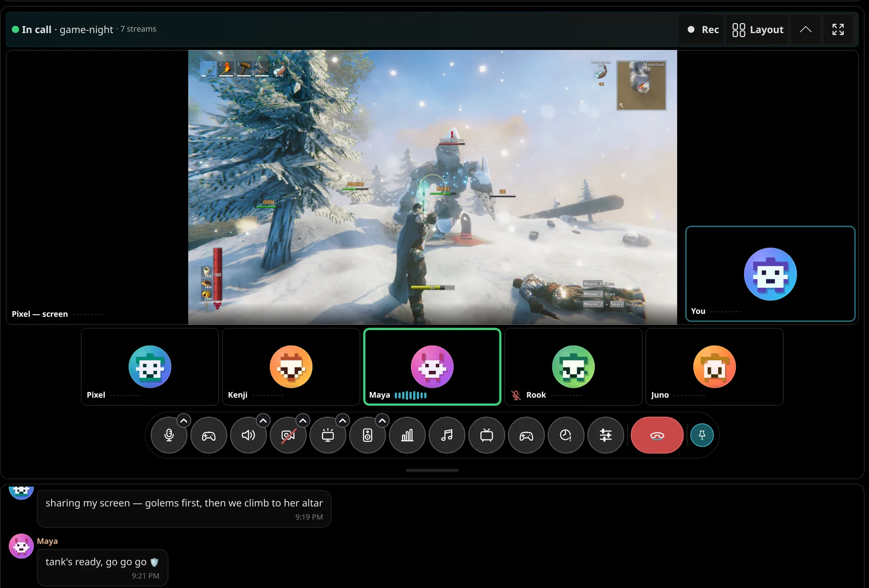Image resolution: width=869 pixels, height=588 pixels.
Task: Click Maya's avatar in the chat
Action: (21, 546)
